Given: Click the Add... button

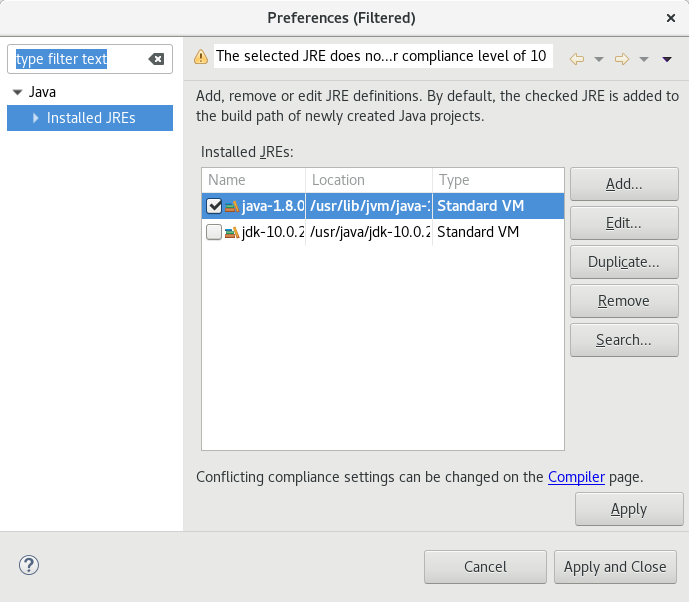Looking at the screenshot, I should pos(624,184).
